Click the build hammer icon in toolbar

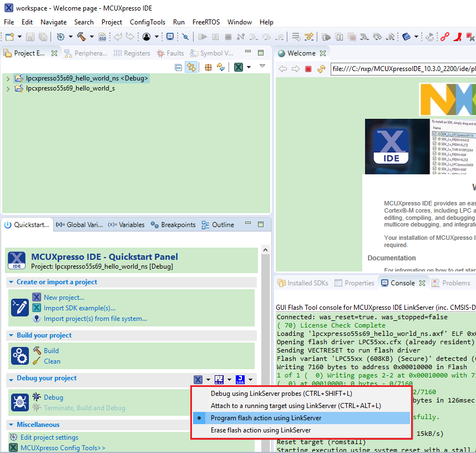pyautogui.click(x=81, y=37)
